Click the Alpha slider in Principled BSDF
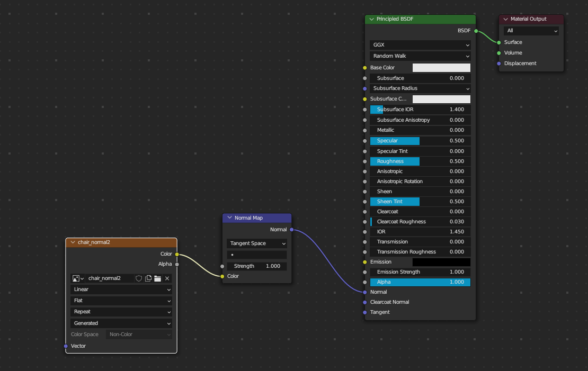Image resolution: width=588 pixels, height=371 pixels. click(420, 282)
